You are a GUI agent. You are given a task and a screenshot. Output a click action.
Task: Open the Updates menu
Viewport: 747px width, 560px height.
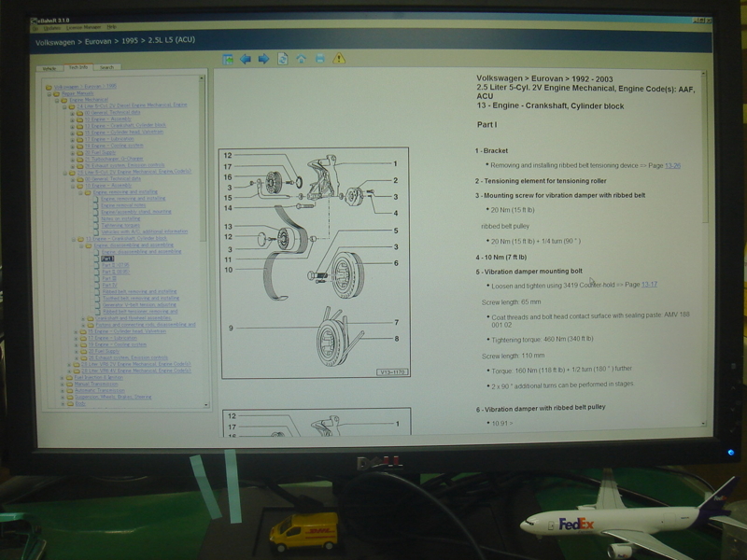coord(52,28)
